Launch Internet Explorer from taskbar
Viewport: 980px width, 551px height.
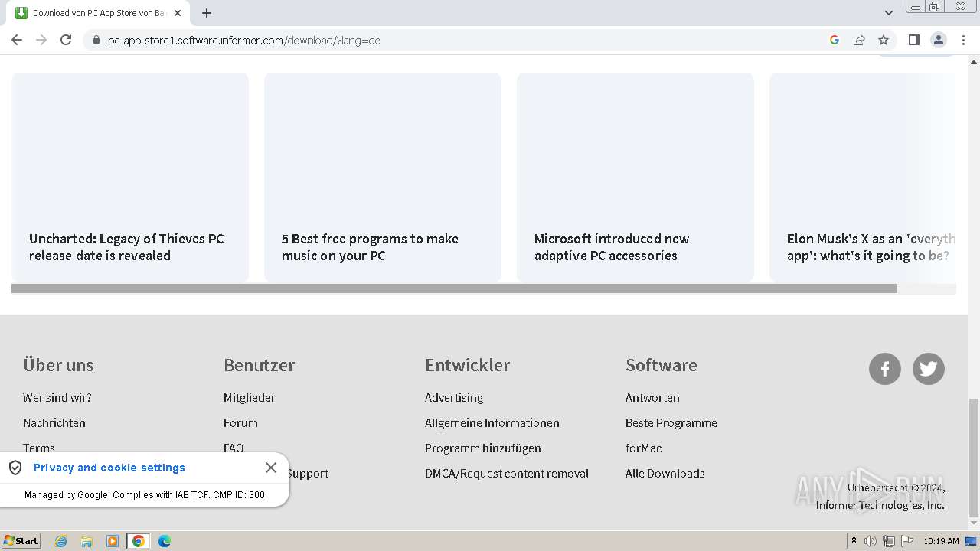pos(61,541)
